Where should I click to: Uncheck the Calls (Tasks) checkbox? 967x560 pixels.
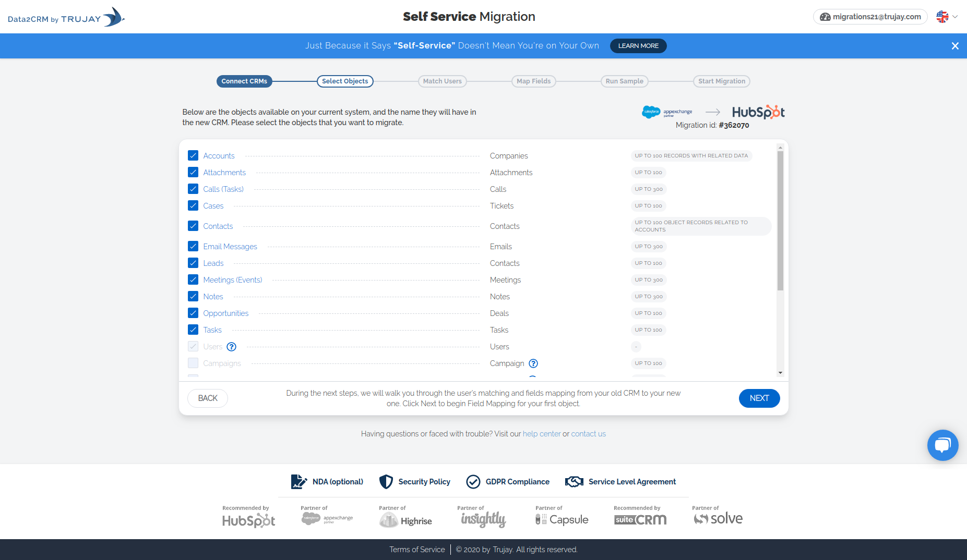(x=193, y=189)
